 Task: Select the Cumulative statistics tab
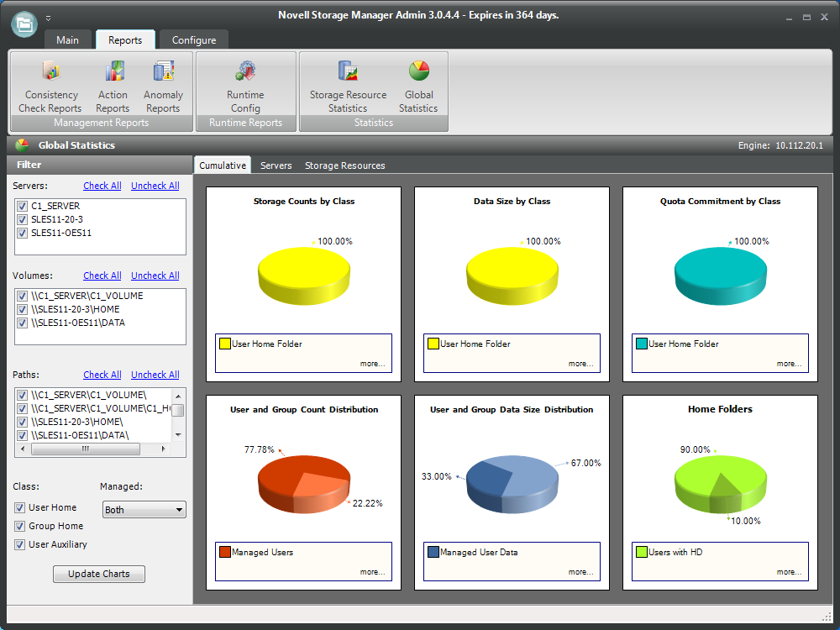pyautogui.click(x=223, y=165)
